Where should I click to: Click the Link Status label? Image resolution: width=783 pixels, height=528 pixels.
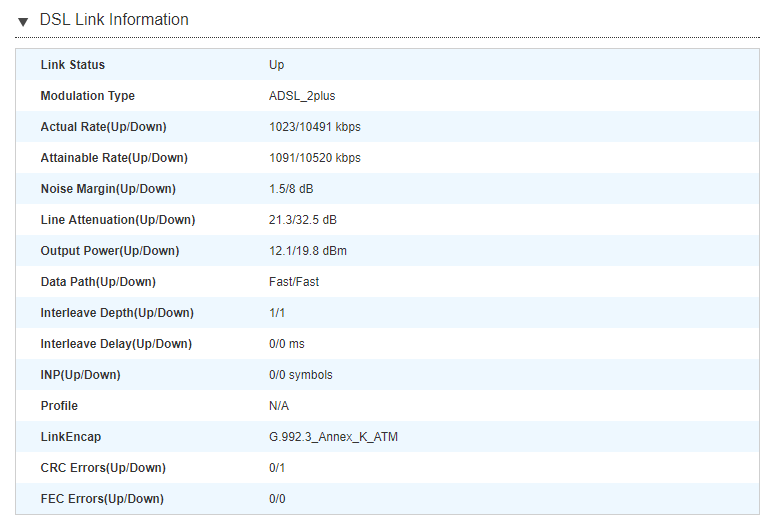72,65
